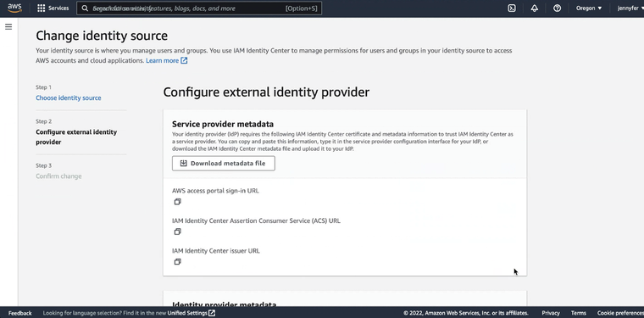The height and width of the screenshot is (318, 644).
Task: Copy the Assertion Consumer Service ACS URL
Action: coord(177,232)
